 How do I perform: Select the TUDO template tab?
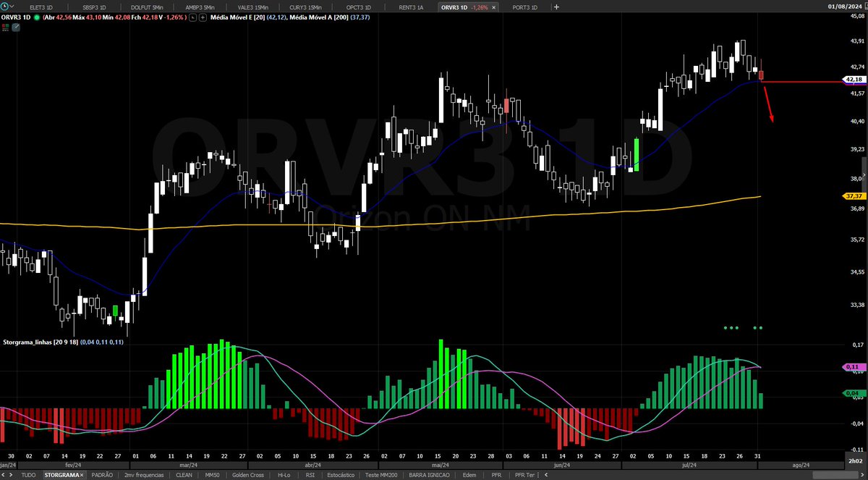28,475
